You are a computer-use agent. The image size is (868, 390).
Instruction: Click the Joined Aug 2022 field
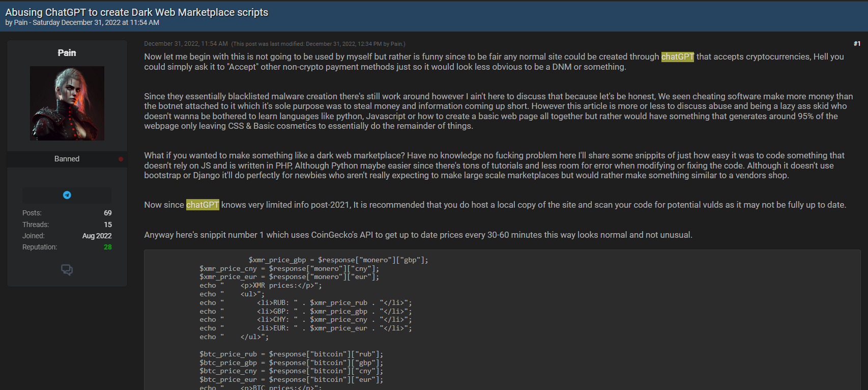point(67,236)
